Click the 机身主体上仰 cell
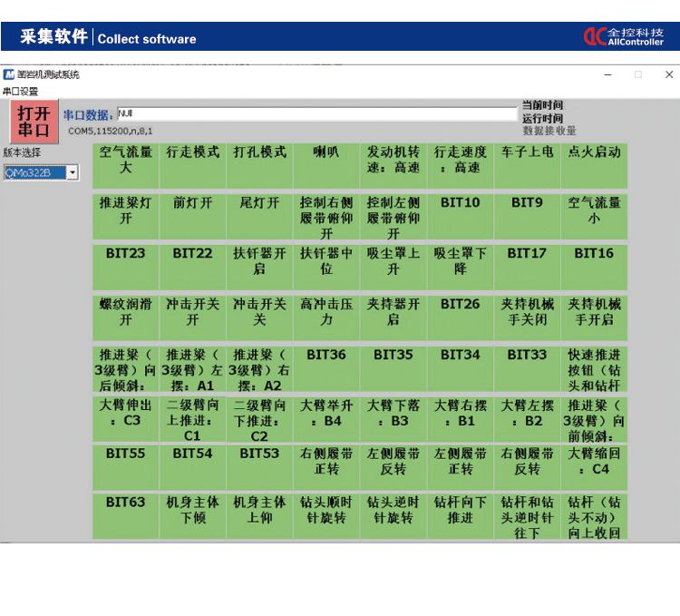The width and height of the screenshot is (680, 616). click(259, 515)
